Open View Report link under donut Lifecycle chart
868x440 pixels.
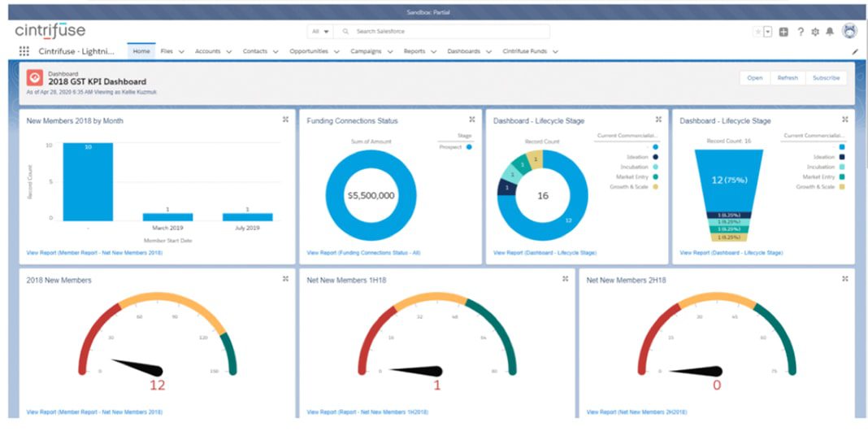tap(545, 253)
